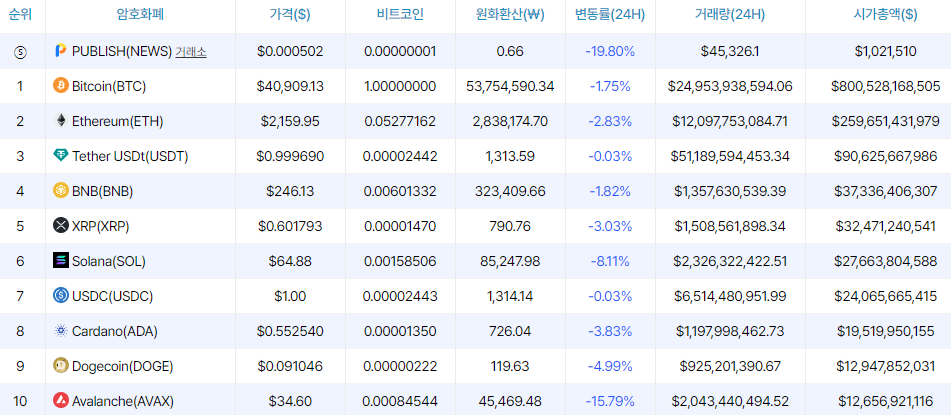This screenshot has height=415, width=951.
Task: Select Cardano market cap $19,519,950,155
Action: coord(885,331)
